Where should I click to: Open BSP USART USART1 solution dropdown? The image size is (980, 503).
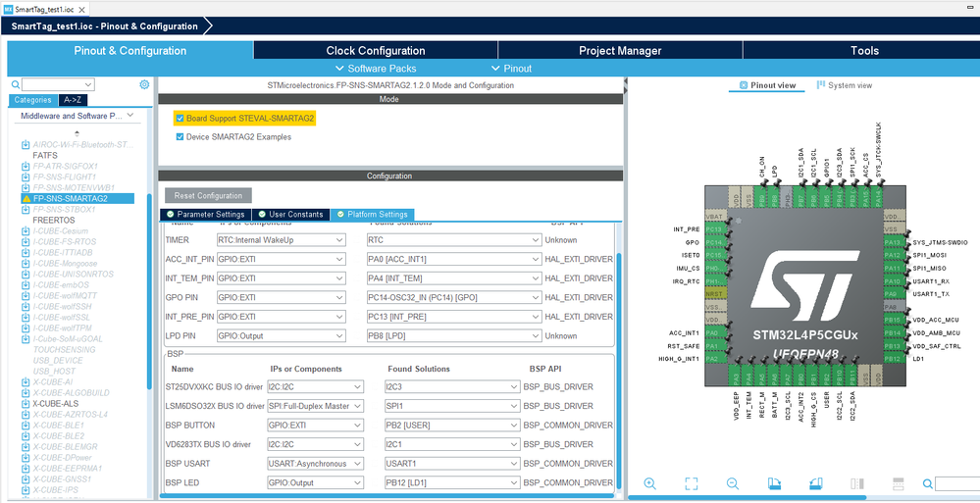(x=452, y=464)
